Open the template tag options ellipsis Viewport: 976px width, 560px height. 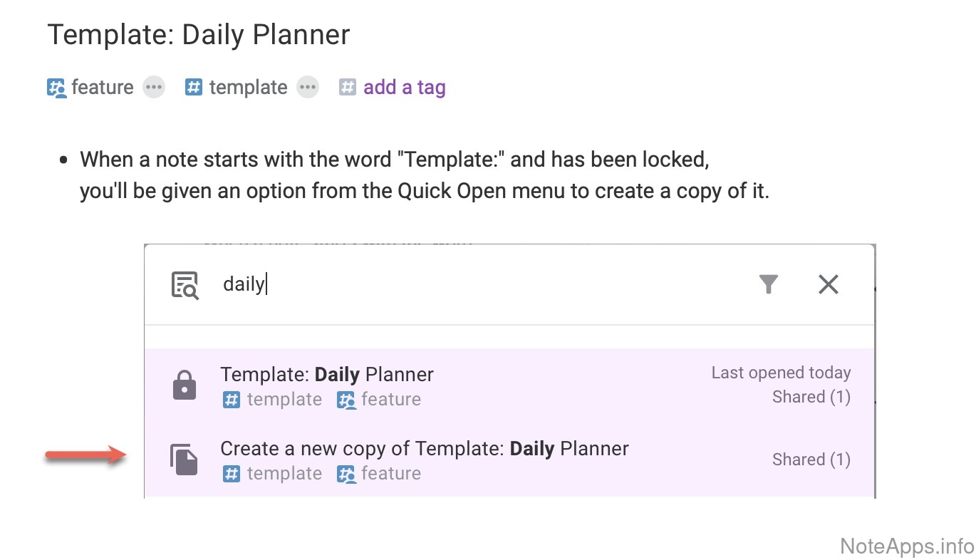click(307, 88)
